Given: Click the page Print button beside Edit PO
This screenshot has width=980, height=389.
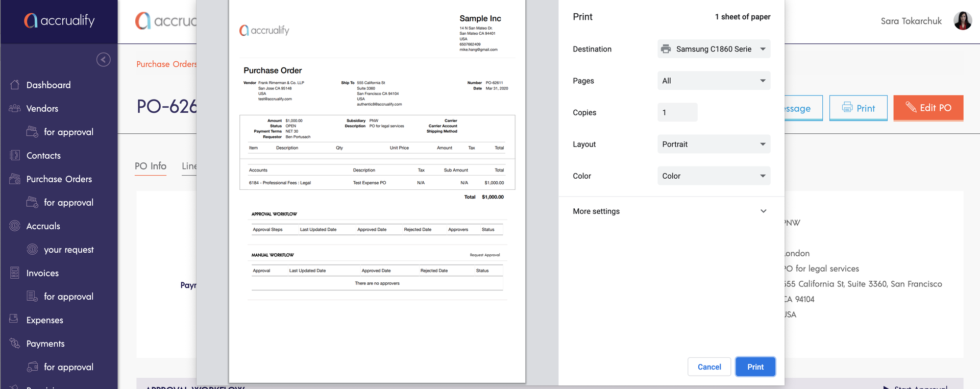Looking at the screenshot, I should tap(859, 108).
